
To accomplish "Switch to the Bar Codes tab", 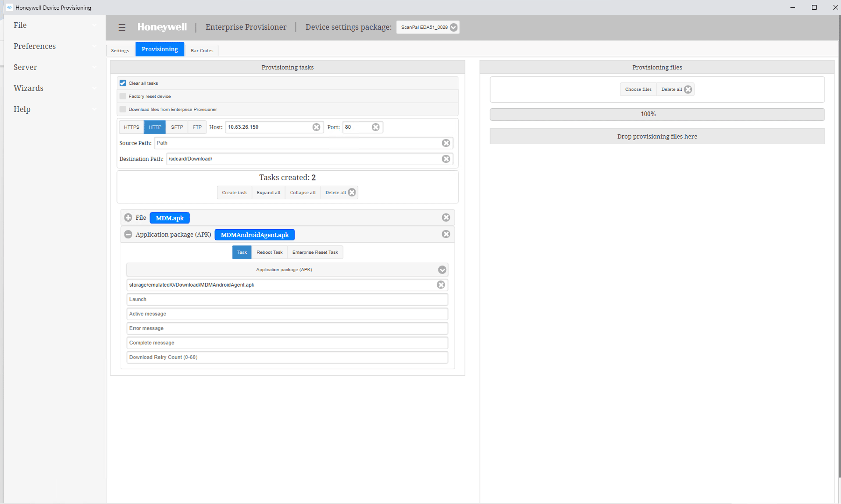I will 202,51.
